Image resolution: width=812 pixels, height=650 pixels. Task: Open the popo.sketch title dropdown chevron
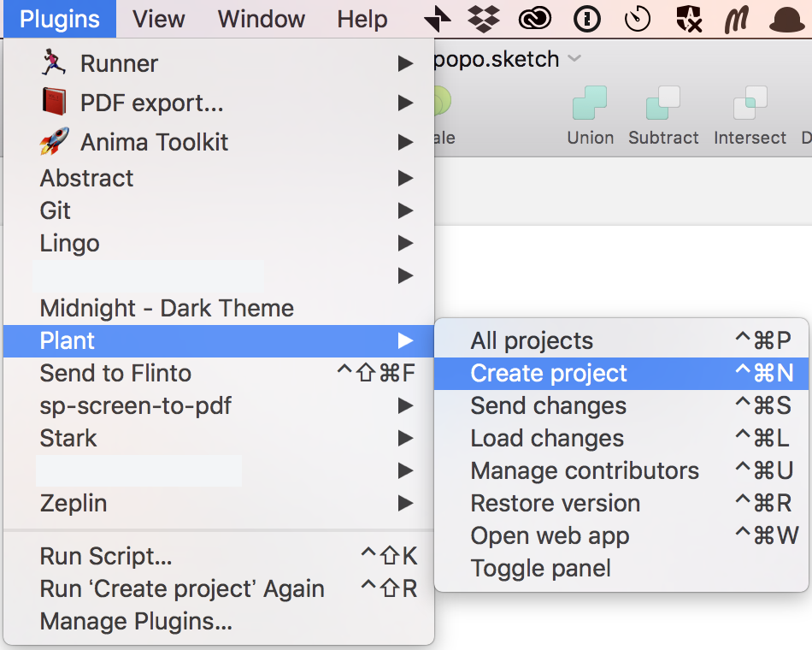tap(574, 58)
